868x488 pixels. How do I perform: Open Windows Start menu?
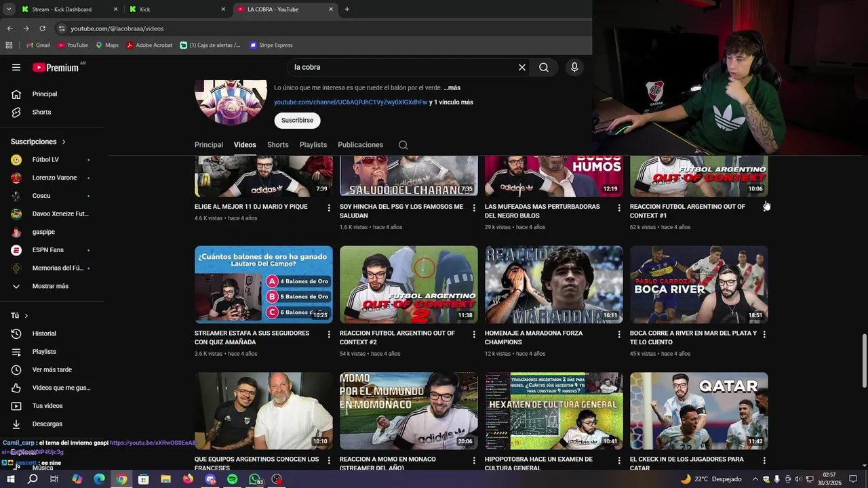click(10, 479)
